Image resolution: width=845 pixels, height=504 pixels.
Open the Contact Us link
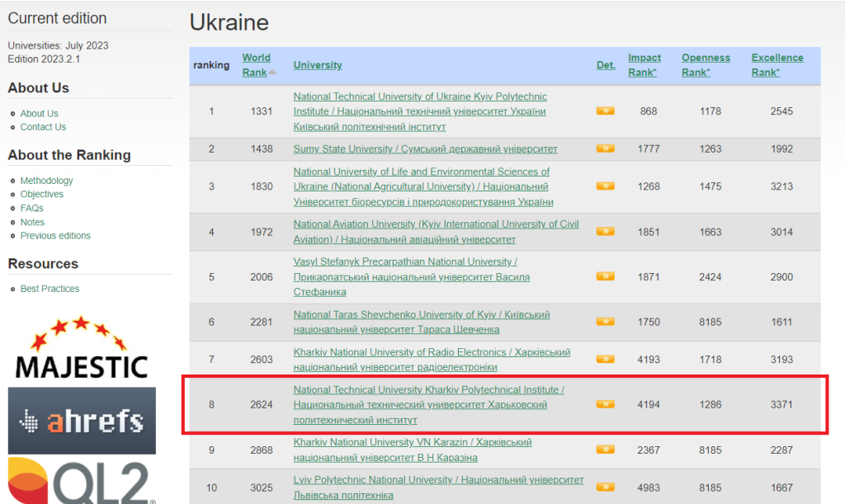(x=43, y=127)
